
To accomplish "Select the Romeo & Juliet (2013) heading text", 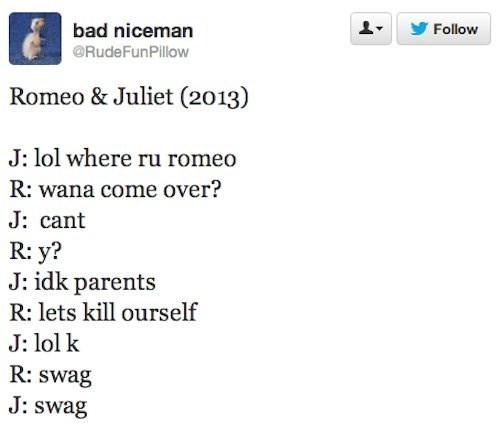I will (129, 97).
